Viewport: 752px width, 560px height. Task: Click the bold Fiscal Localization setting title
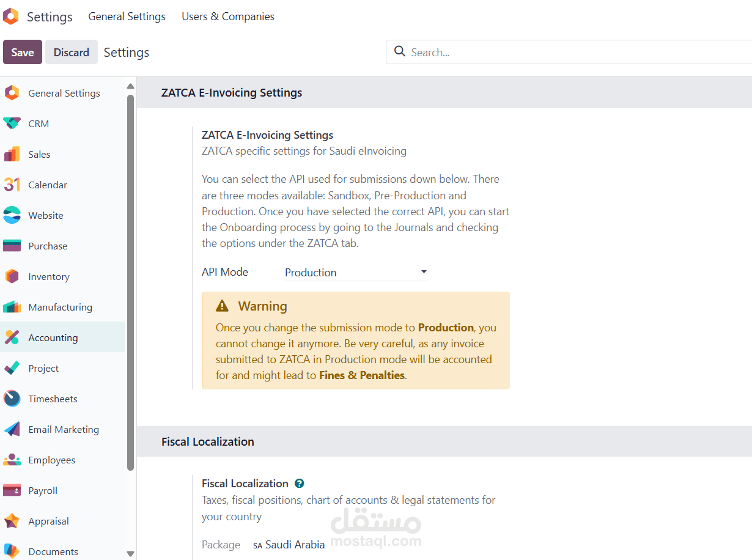245,484
